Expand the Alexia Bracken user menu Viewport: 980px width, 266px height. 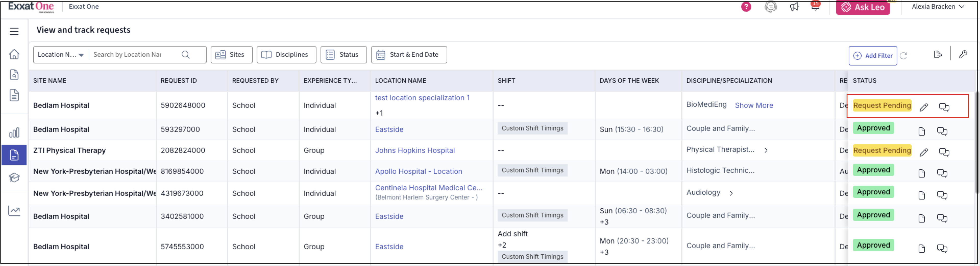tap(938, 7)
